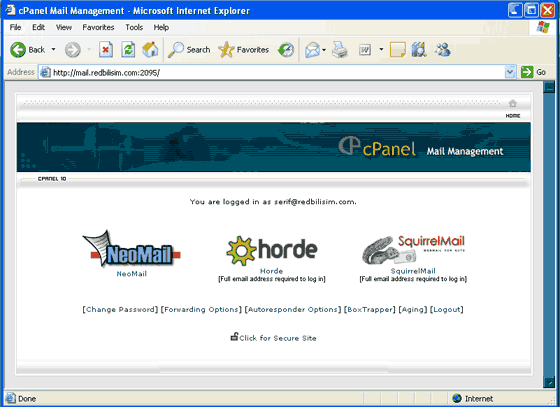
Task: Open the Horde webmail logo
Action: [x=272, y=251]
